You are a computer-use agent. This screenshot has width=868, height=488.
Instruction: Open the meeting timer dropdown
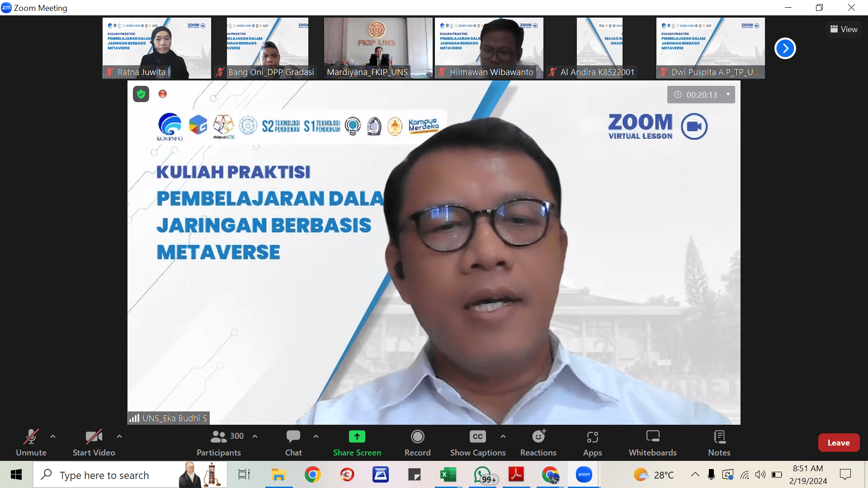[x=728, y=94]
